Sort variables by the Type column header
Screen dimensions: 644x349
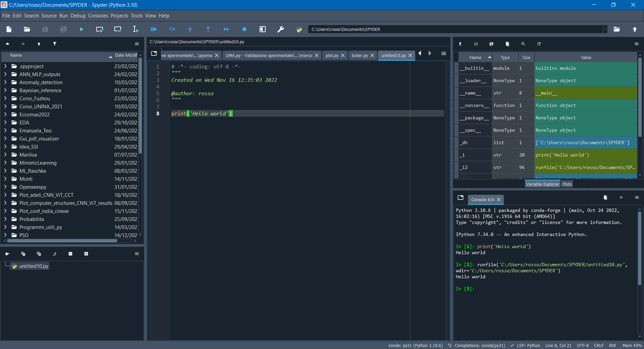pyautogui.click(x=505, y=58)
